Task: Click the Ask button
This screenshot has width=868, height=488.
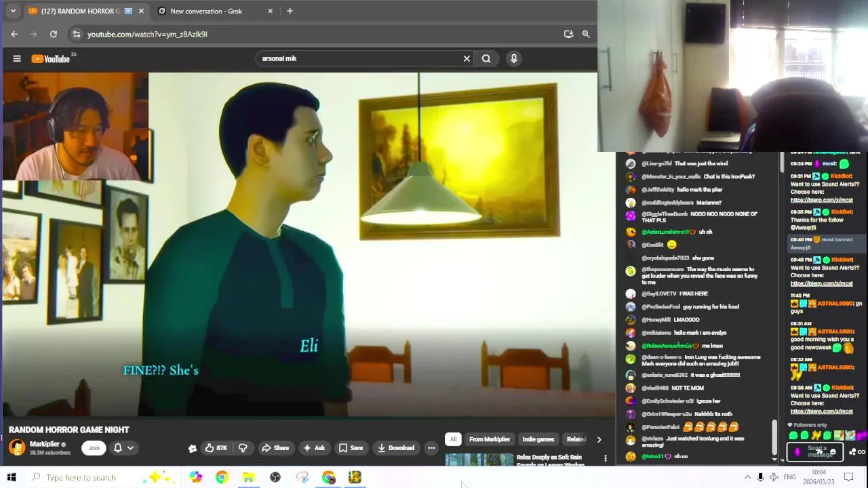Action: coord(314,448)
